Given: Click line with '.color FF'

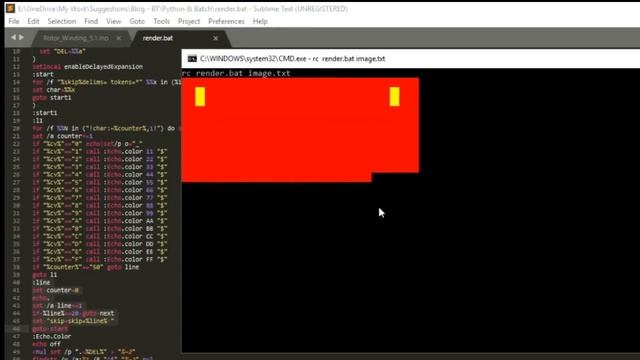Looking at the screenshot, I should (100, 259).
